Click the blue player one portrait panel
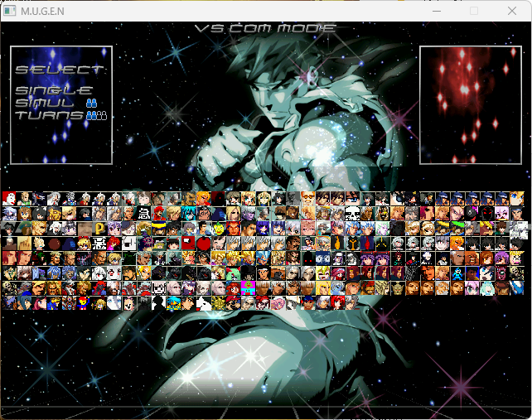 point(61,105)
